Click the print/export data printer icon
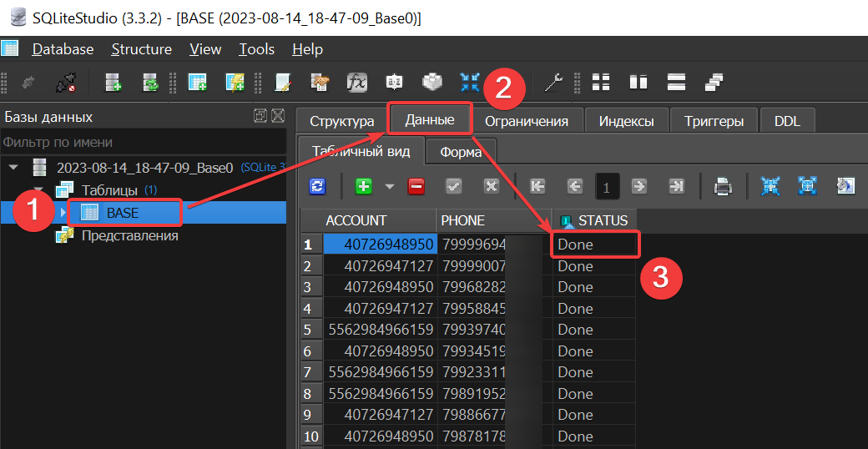The height and width of the screenshot is (449, 868). [723, 186]
